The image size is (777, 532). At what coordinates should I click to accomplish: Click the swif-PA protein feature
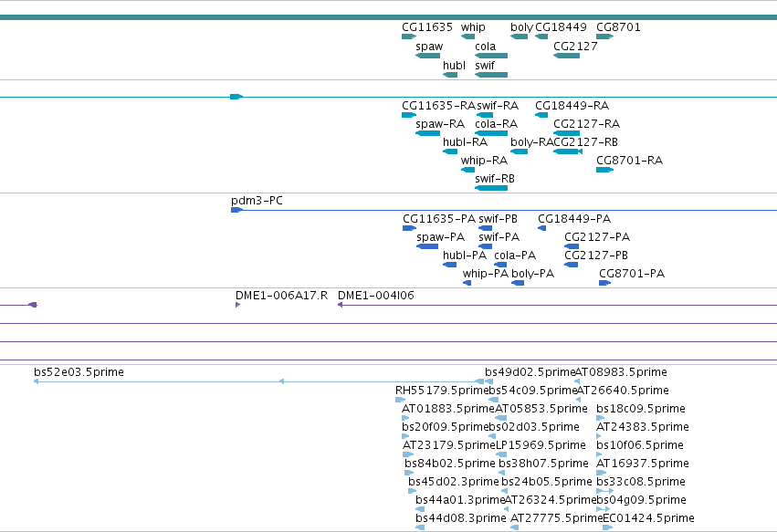(x=485, y=246)
